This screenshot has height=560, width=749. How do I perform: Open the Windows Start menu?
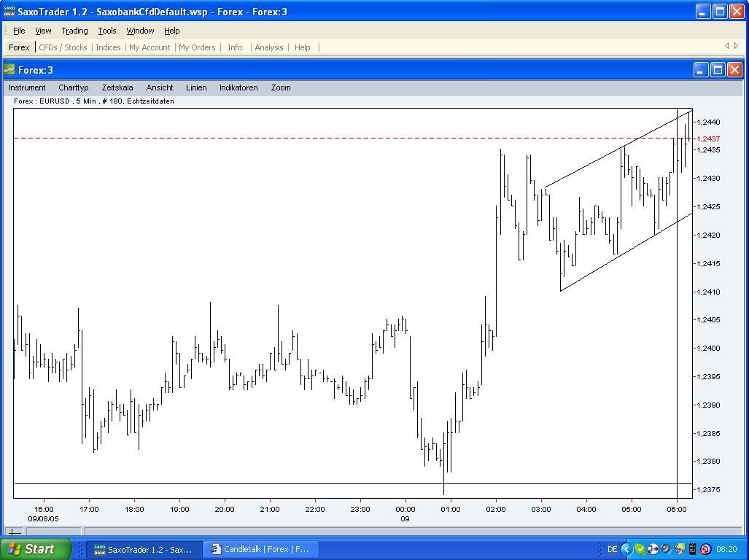click(x=36, y=549)
